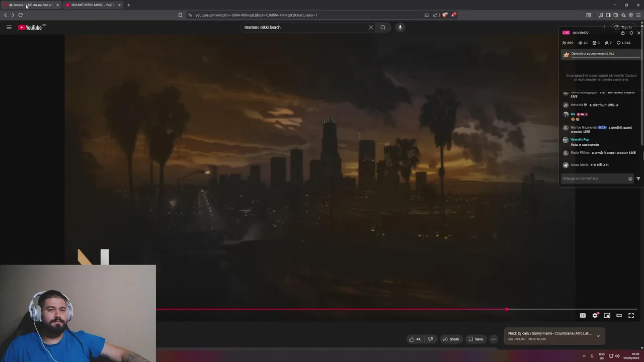The width and height of the screenshot is (644, 362).
Task: Open the VPN shield icon in toolbar
Action: click(x=631, y=15)
